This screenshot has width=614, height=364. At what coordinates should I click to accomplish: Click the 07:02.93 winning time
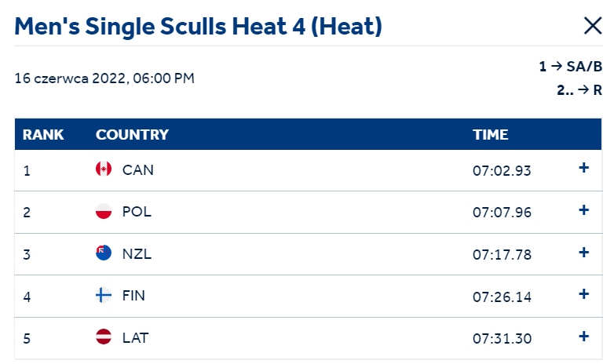click(502, 171)
